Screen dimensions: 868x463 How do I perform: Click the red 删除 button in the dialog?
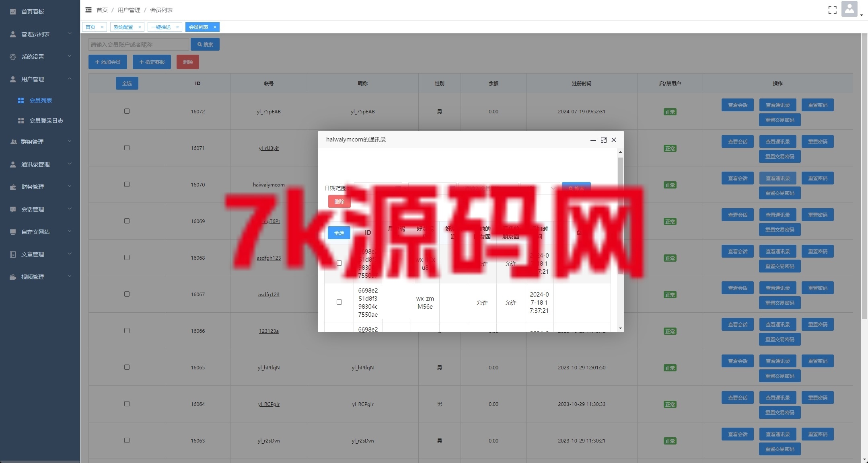(x=339, y=201)
